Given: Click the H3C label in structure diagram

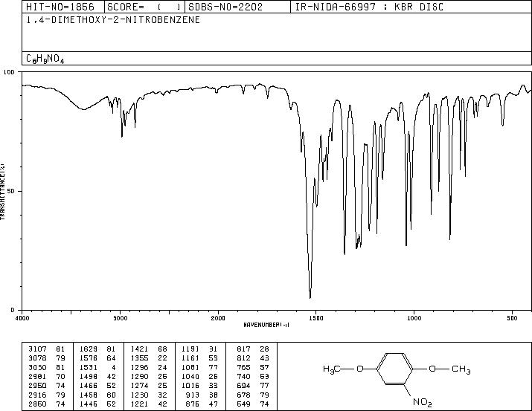Looking at the screenshot, I should pos(332,369).
